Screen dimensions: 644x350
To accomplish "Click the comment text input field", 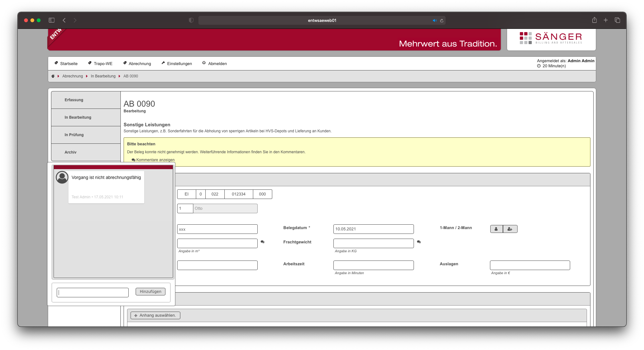I will [93, 293].
